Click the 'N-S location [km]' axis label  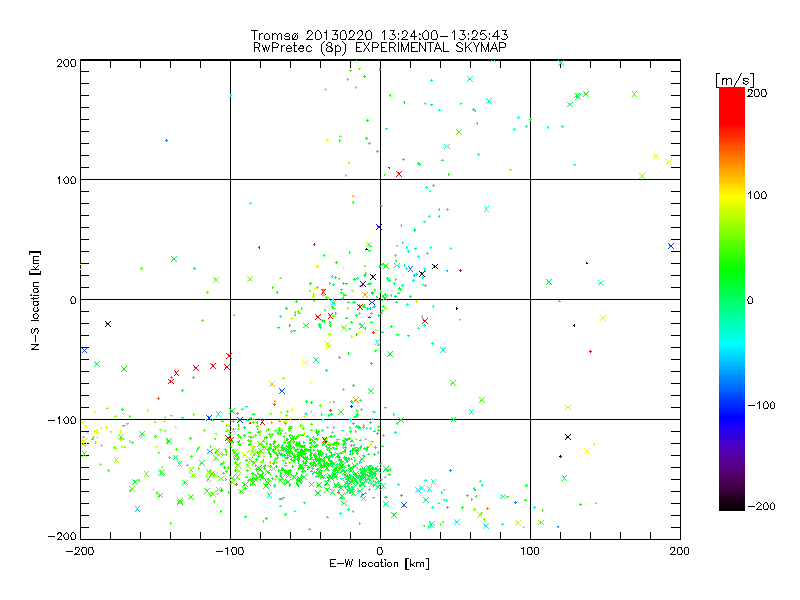[35, 300]
